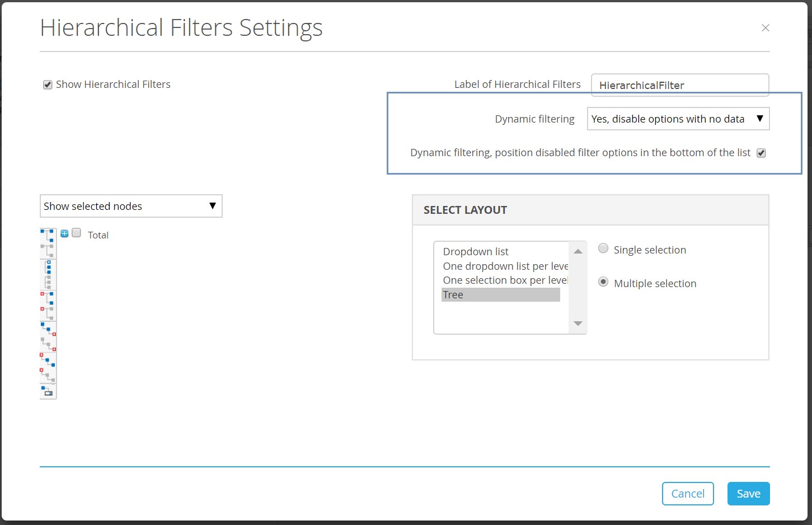Click the staircase tree icon with red root nodes

point(48,367)
